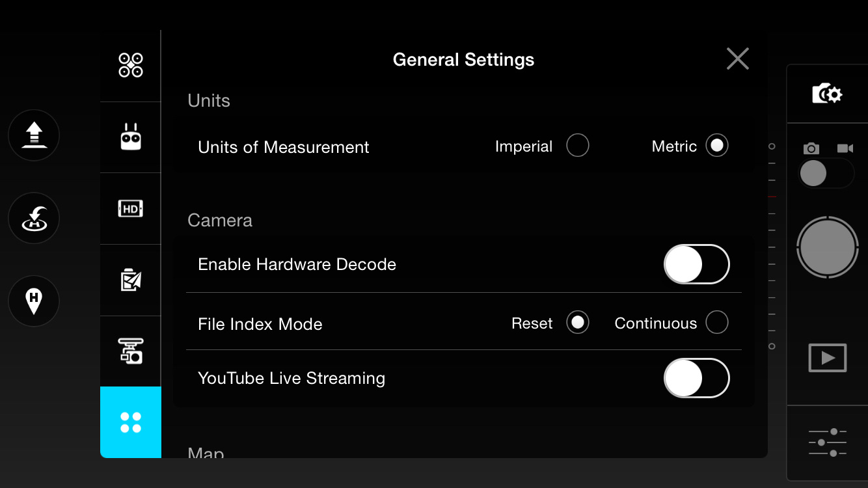Image resolution: width=868 pixels, height=488 pixels.
Task: Open camera settings gear icon
Action: click(827, 94)
